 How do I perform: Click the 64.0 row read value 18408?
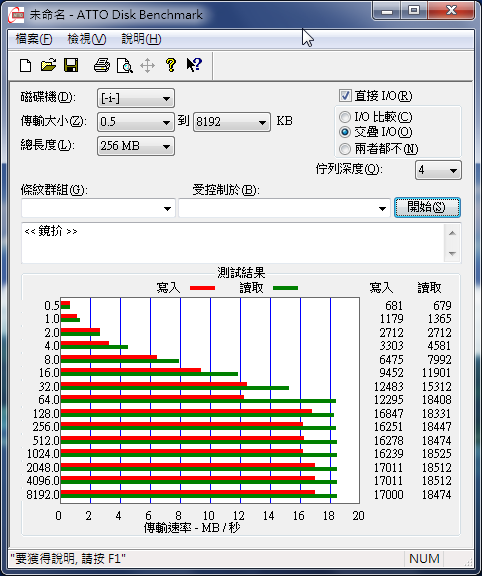(436, 399)
